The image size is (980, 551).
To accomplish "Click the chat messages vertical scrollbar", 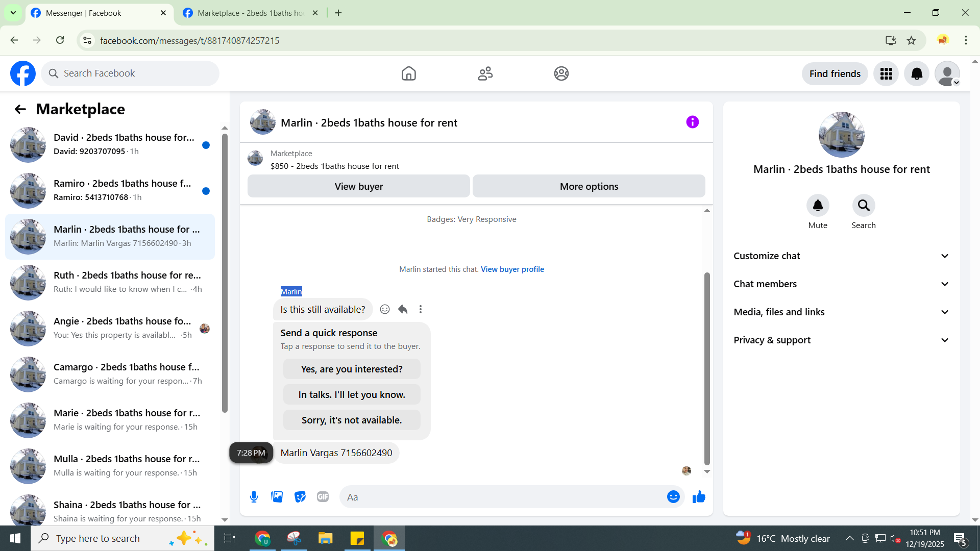I will click(x=707, y=367).
